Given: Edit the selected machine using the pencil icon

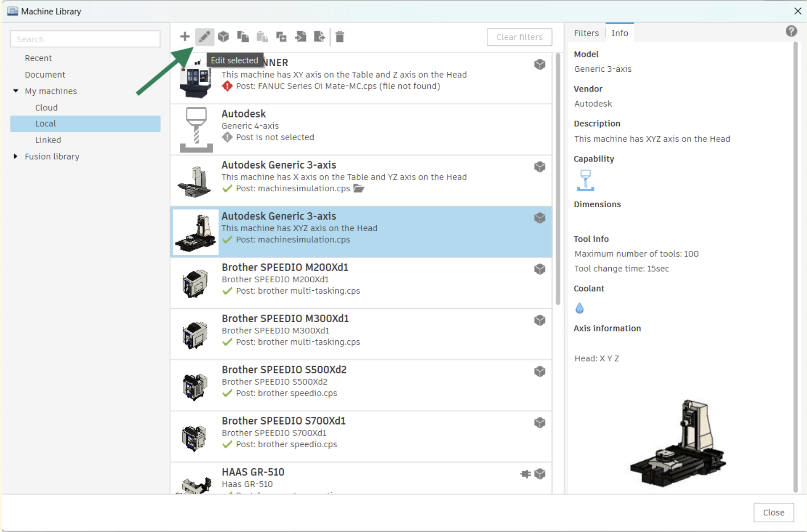Looking at the screenshot, I should tap(204, 37).
